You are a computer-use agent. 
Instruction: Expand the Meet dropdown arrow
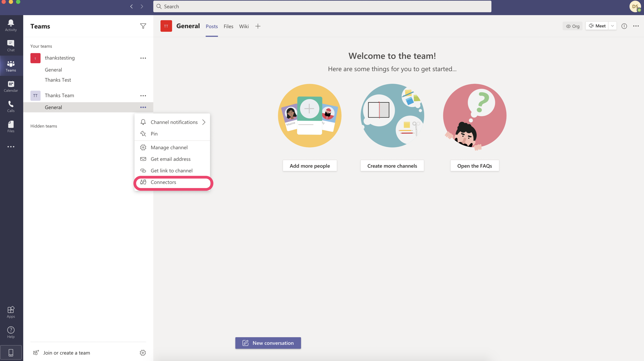tap(612, 26)
